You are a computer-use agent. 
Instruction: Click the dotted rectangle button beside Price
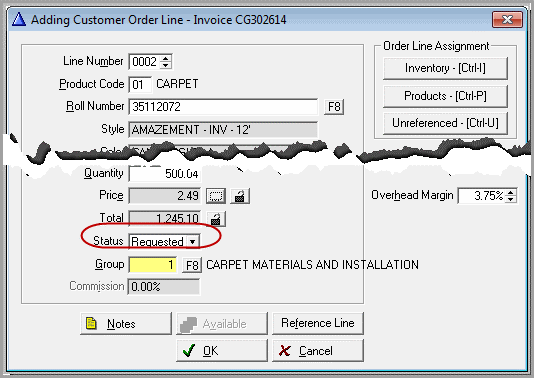pos(216,196)
